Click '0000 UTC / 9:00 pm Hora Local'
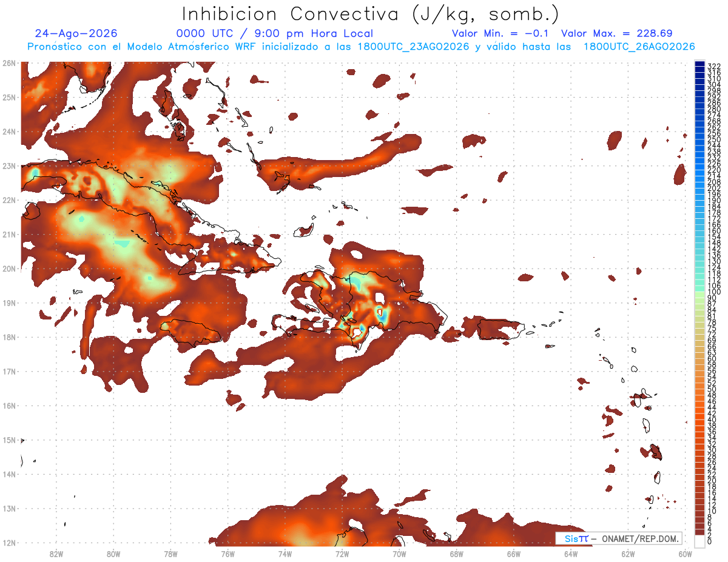The image size is (728, 562). (x=275, y=33)
